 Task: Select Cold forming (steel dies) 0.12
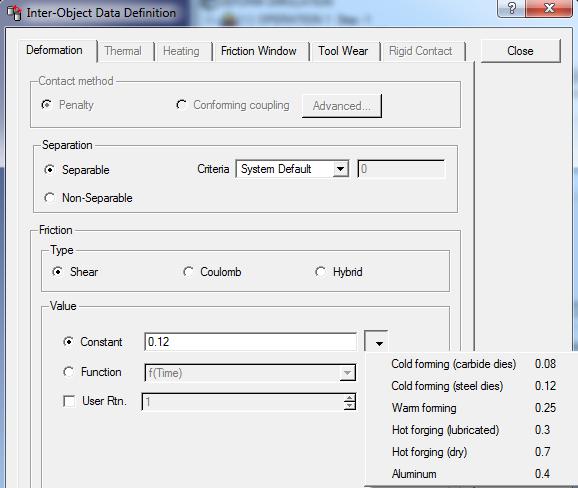click(471, 386)
